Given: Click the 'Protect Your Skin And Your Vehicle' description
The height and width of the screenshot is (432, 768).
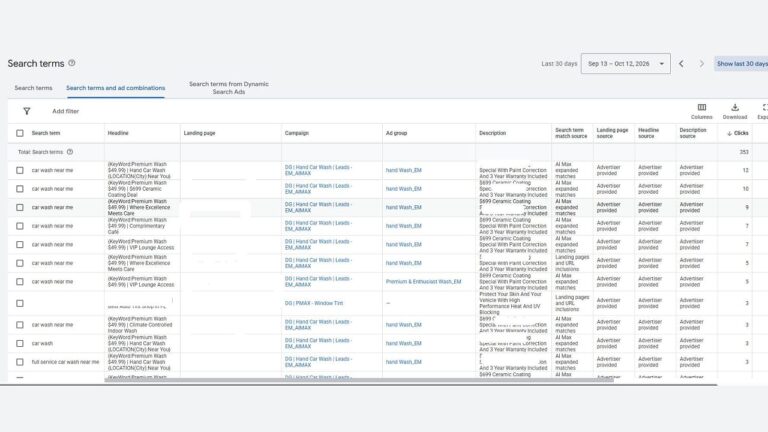Looking at the screenshot, I should click(x=510, y=303).
